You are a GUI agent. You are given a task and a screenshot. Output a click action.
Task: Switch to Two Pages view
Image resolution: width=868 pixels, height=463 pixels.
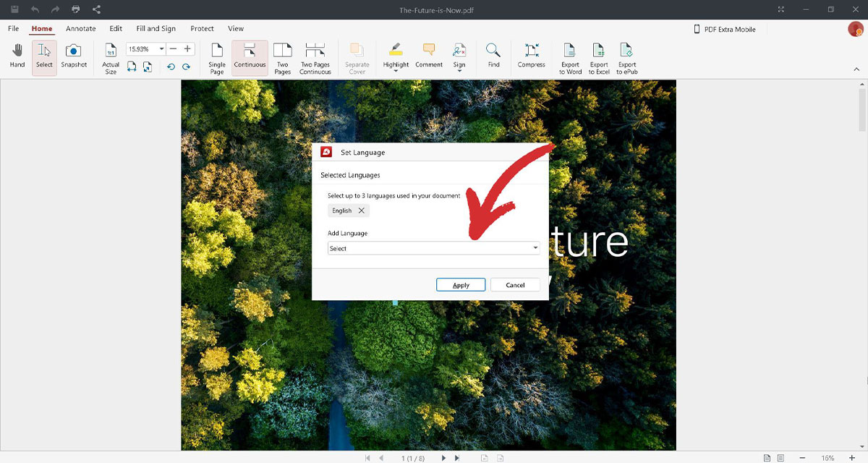pyautogui.click(x=283, y=58)
